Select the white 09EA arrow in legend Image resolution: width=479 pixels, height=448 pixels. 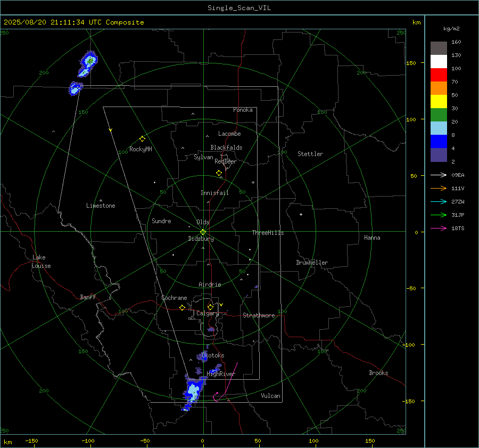pos(439,175)
